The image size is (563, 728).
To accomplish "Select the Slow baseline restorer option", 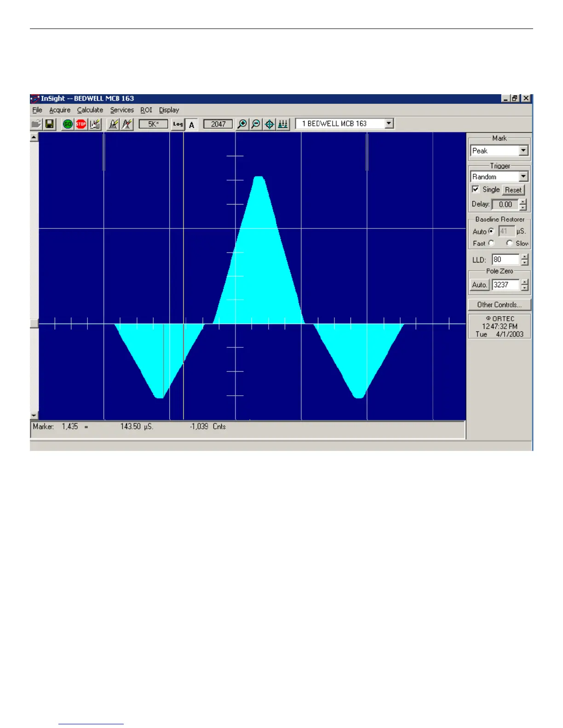I will tap(509, 243).
